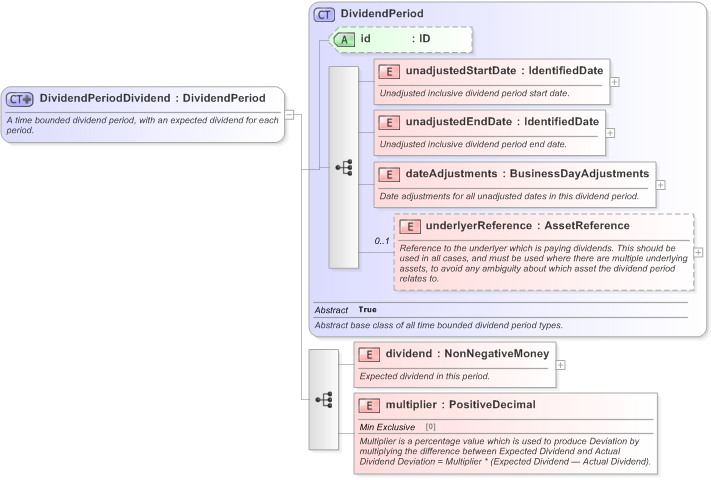Collapse the DividendPeriodDividend node

[x=289, y=115]
